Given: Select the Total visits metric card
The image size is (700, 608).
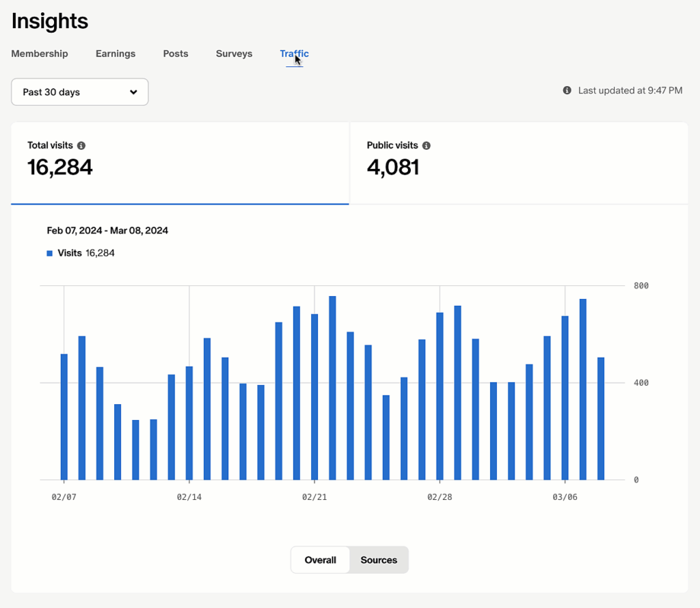Looking at the screenshot, I should tap(180, 163).
